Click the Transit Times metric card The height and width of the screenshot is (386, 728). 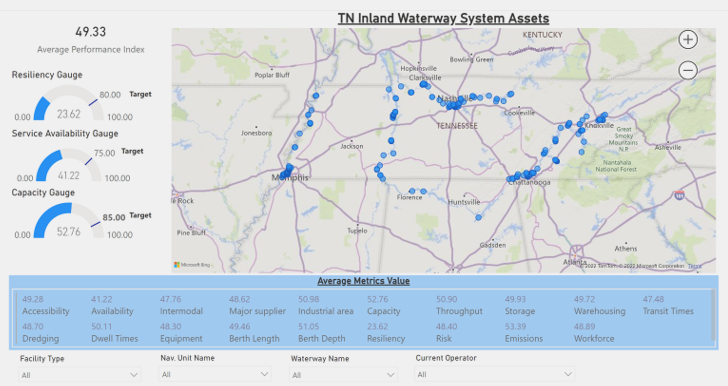668,306
